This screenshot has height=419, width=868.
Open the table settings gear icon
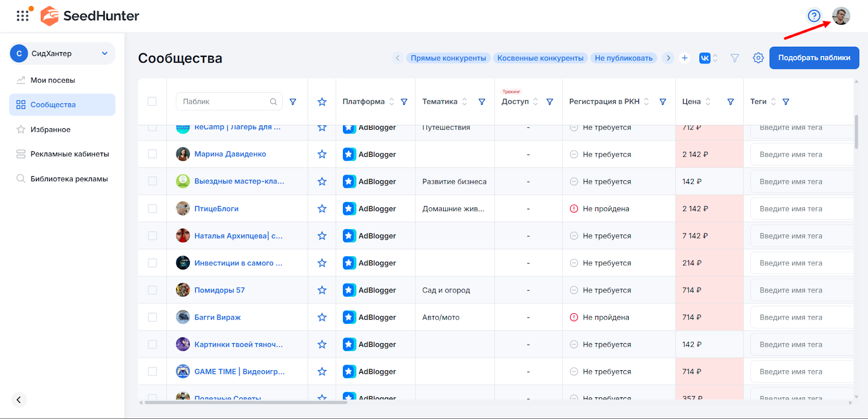click(758, 58)
